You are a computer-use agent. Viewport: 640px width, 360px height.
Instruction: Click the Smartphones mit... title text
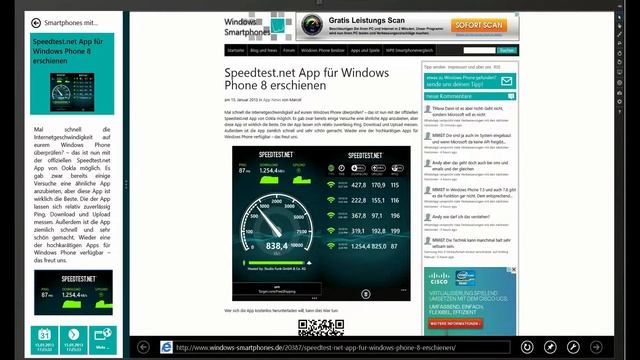[x=71, y=23]
